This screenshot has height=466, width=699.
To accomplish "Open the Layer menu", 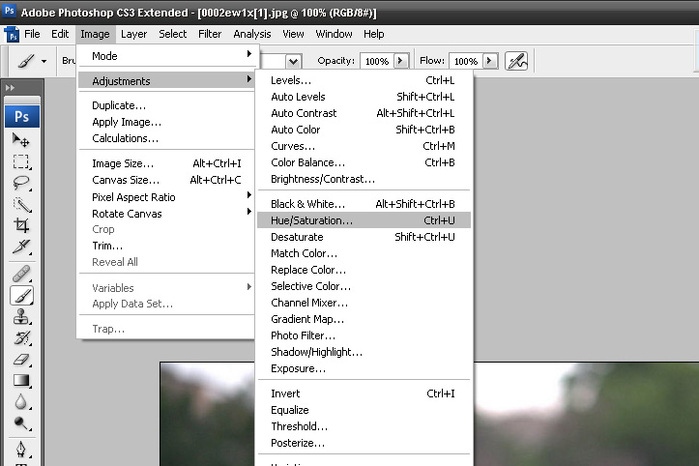I will click(134, 34).
